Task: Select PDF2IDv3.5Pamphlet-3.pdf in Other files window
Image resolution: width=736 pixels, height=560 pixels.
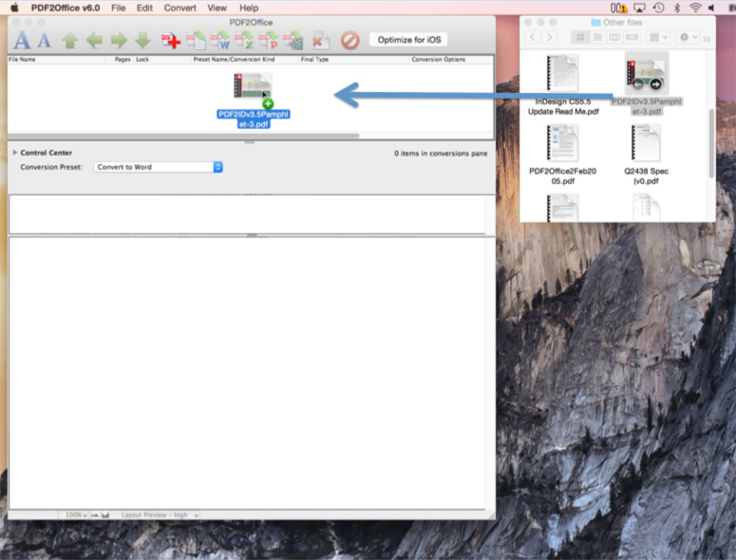Action: pos(647,84)
